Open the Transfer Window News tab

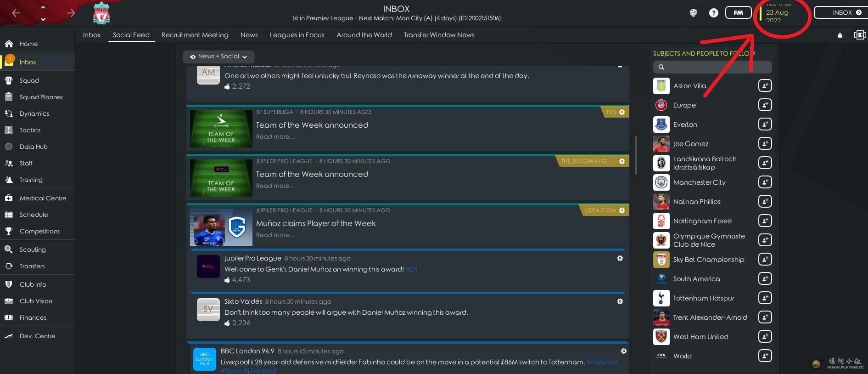pos(439,35)
